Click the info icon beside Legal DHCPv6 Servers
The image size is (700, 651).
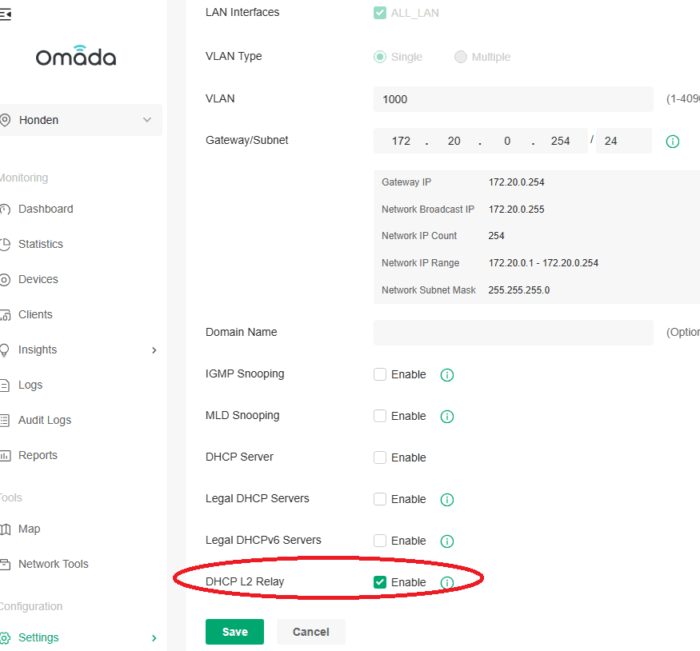point(447,541)
